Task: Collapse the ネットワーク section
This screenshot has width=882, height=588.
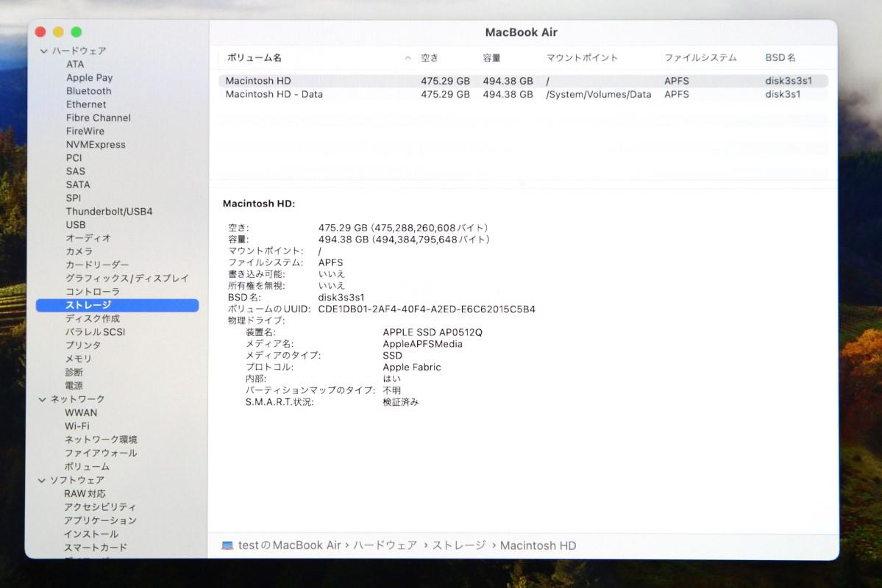Action: 42,400
